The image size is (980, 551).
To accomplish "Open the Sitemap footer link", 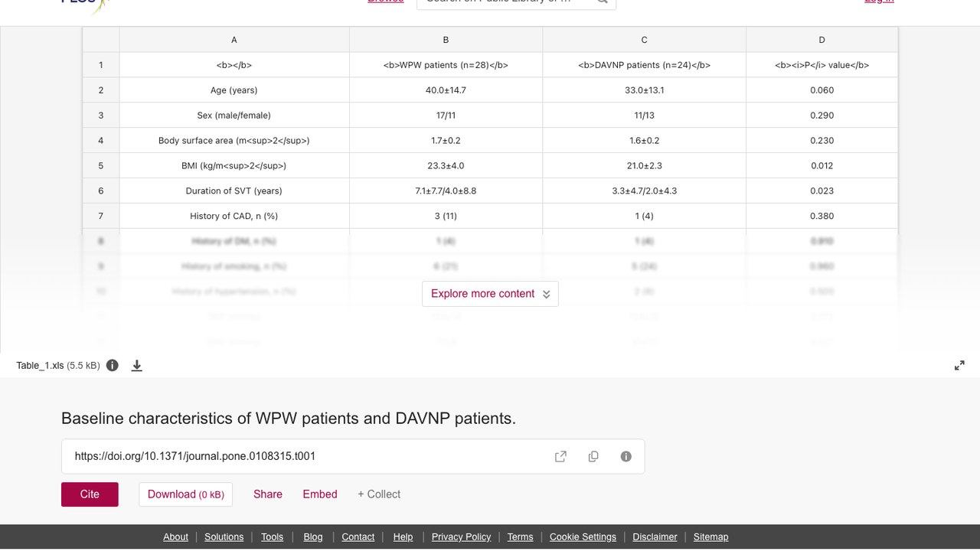I will coord(710,536).
